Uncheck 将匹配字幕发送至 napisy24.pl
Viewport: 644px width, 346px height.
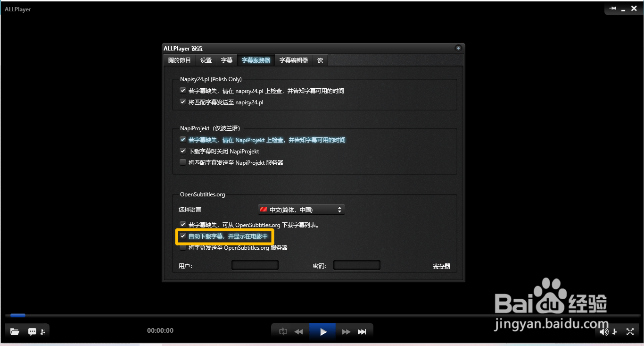(x=183, y=102)
